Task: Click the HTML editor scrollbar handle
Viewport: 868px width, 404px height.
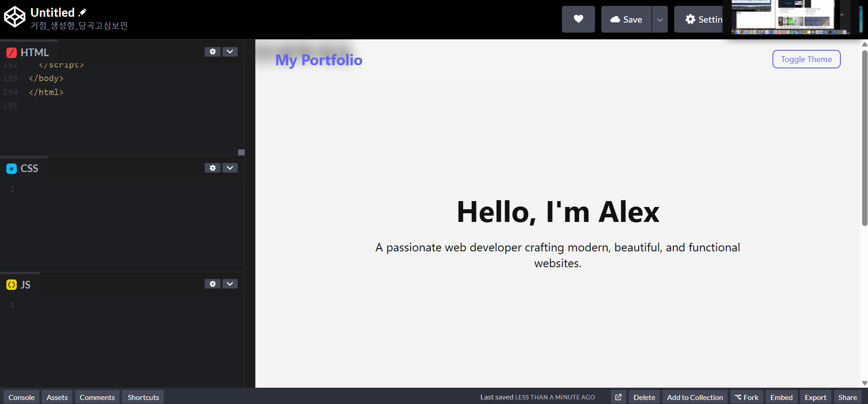Action: click(x=241, y=153)
